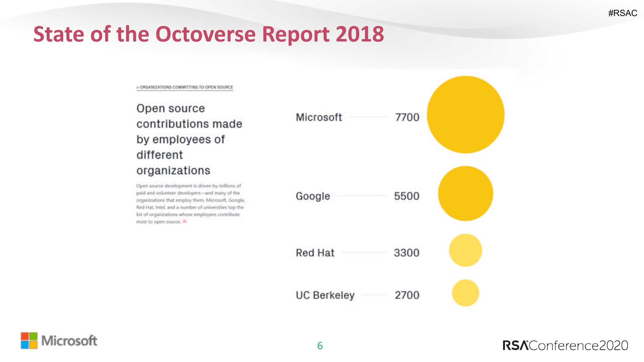Click the Google 5500 yellow circle
Image resolution: width=644 pixels, height=362 pixels.
[x=465, y=193]
